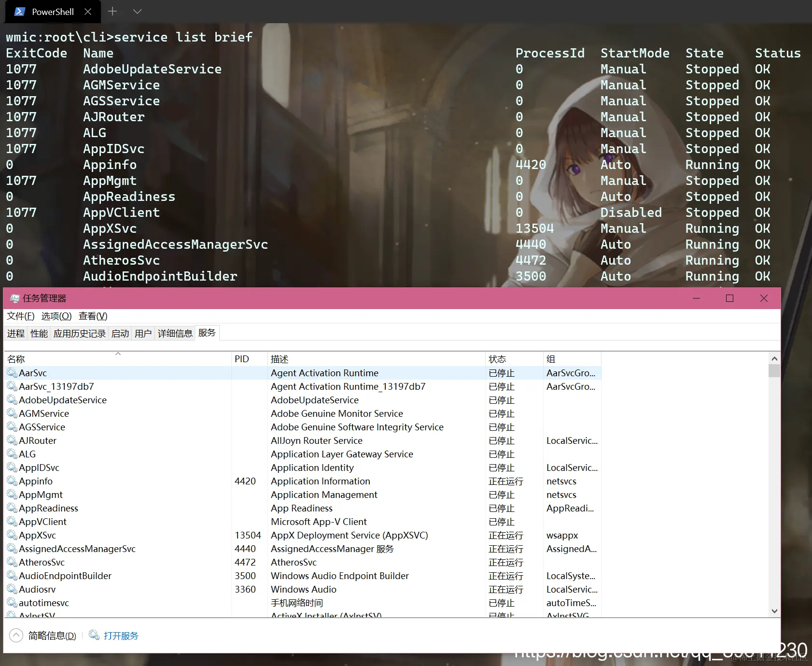Select the AssignedAccessManagerSvc service name

pyautogui.click(x=77, y=549)
